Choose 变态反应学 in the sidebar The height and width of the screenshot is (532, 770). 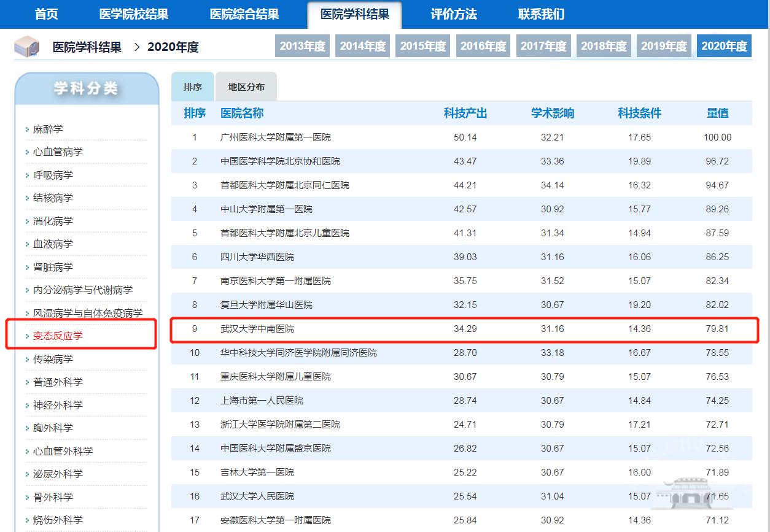click(58, 336)
